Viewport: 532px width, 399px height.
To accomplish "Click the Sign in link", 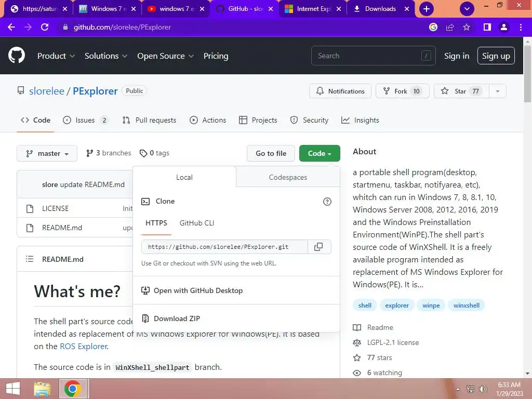I will tap(456, 56).
